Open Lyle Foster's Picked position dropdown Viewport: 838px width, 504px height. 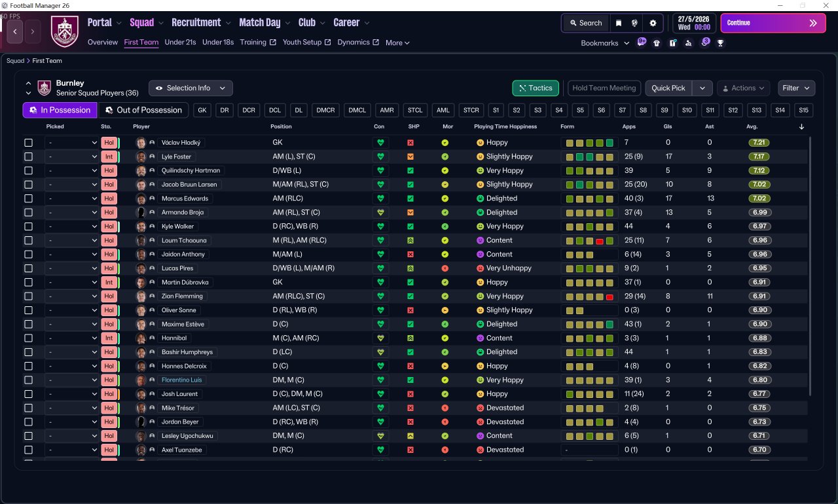click(72, 157)
